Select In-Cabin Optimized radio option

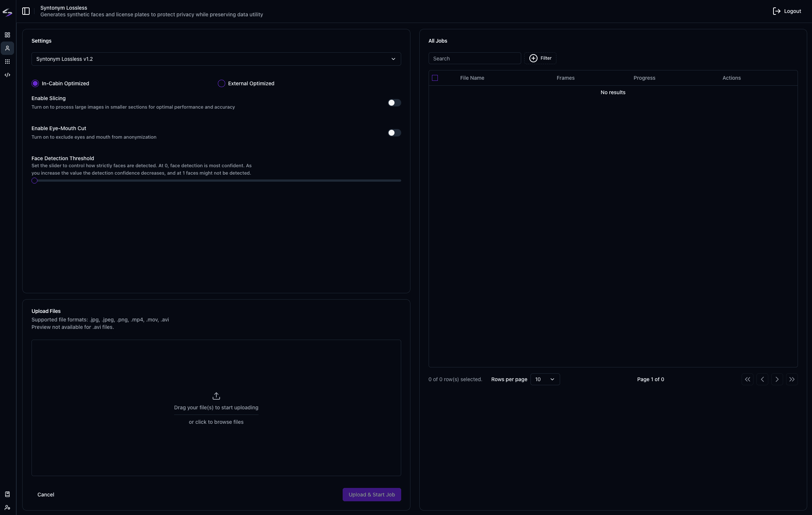35,83
